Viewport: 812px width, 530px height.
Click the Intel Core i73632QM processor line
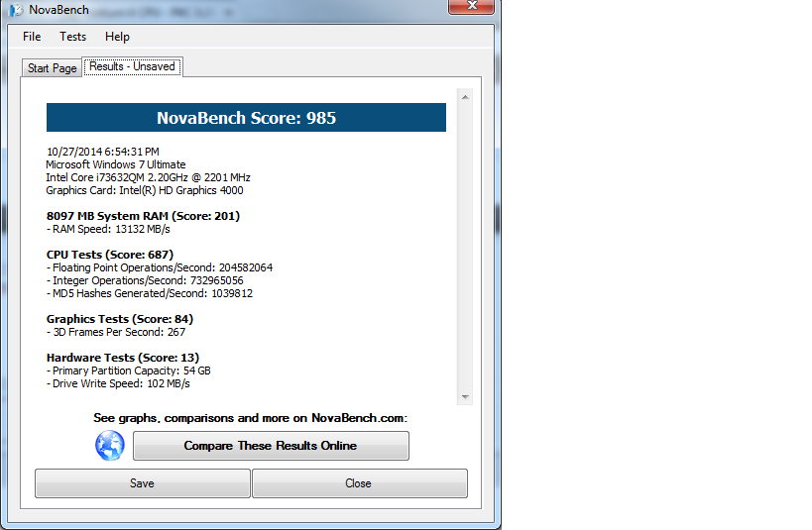(148, 177)
